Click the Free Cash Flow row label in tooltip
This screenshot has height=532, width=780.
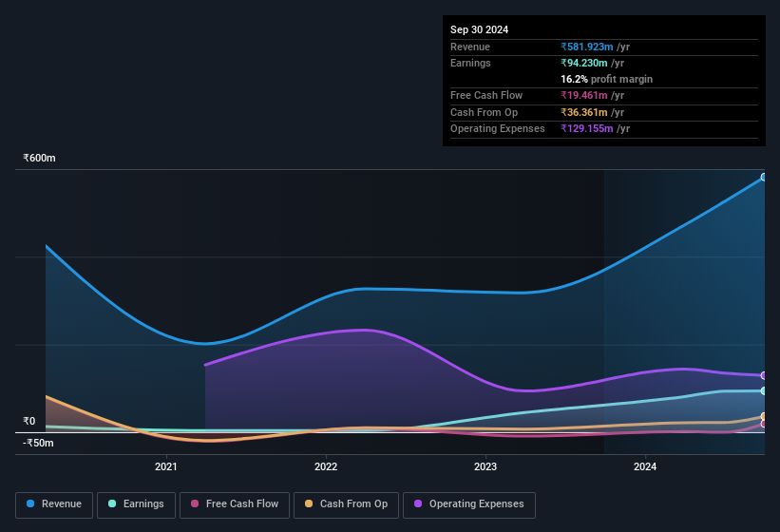[486, 95]
